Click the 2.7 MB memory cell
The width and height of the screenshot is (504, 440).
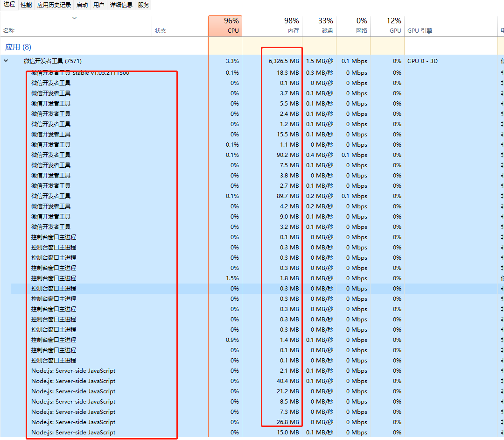[289, 185]
